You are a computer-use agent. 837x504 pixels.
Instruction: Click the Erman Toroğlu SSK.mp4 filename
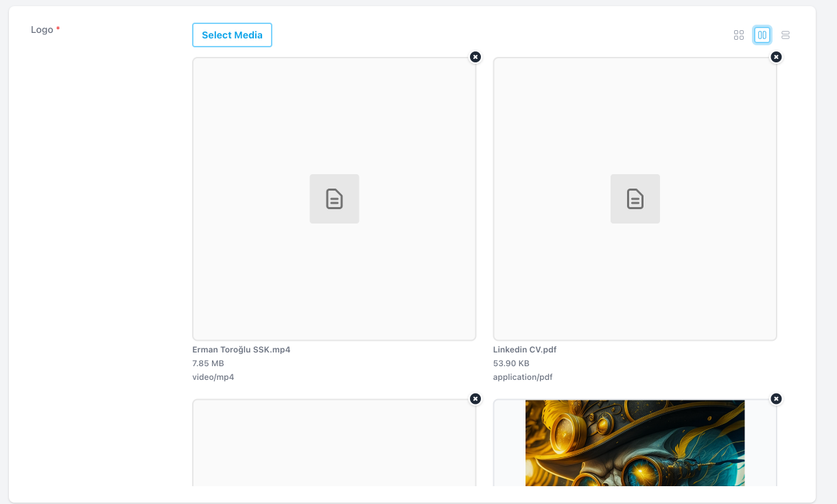241,350
